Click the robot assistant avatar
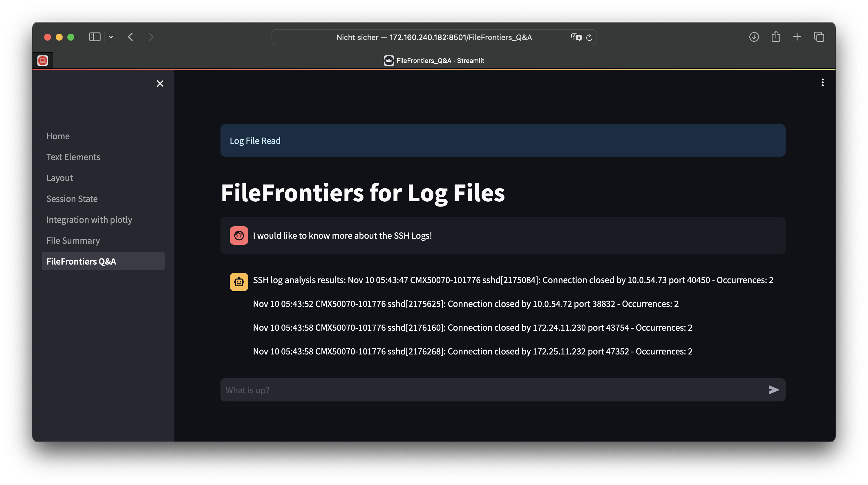Screen dimensions: 868x485 (x=239, y=282)
